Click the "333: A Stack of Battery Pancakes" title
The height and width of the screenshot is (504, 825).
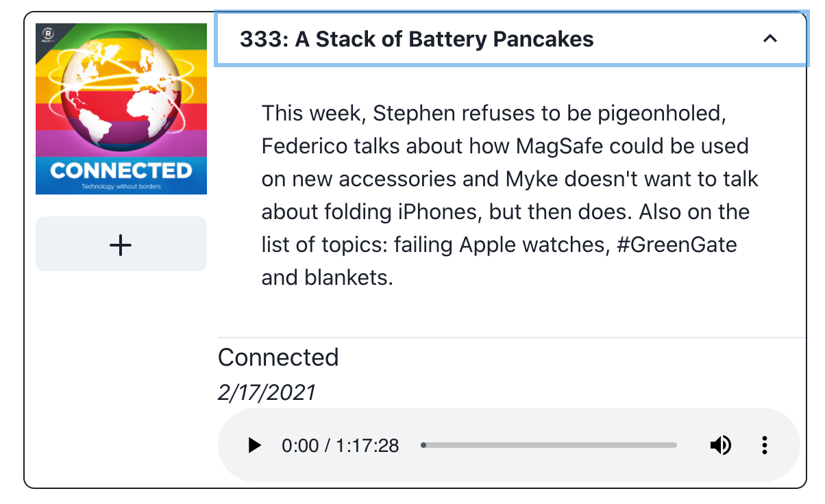[x=417, y=39]
